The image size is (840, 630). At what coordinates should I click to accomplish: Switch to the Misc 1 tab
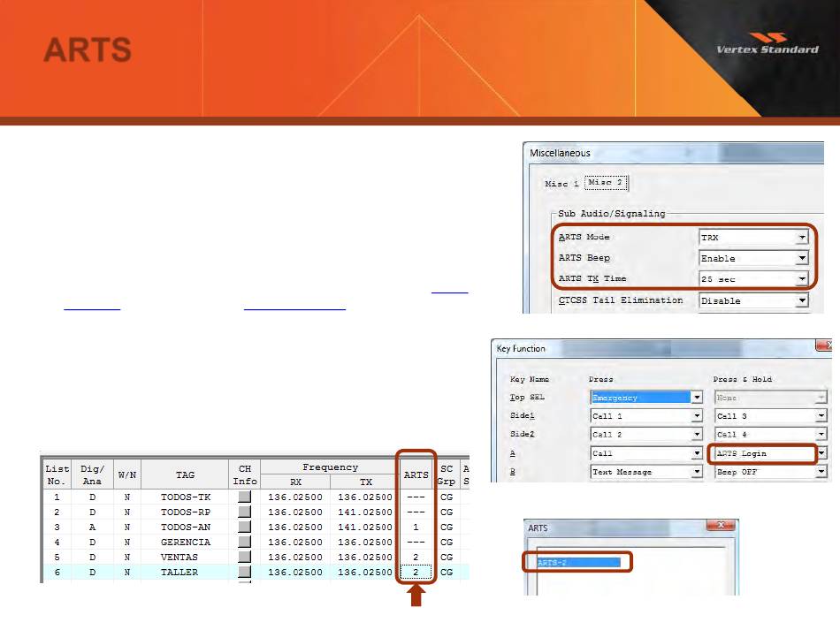(561, 184)
